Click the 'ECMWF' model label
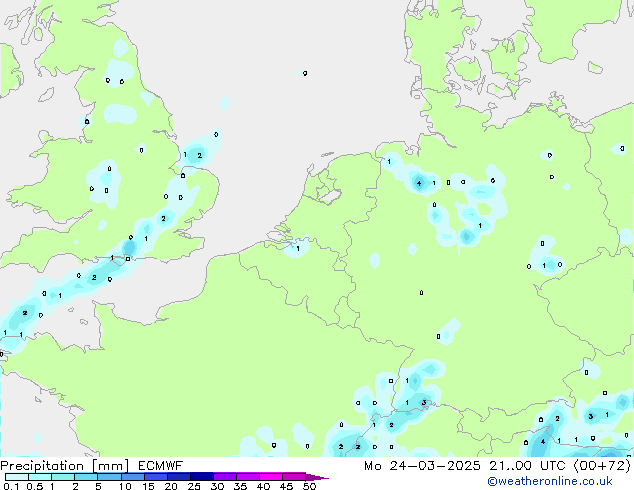The height and width of the screenshot is (490, 634). (x=161, y=466)
